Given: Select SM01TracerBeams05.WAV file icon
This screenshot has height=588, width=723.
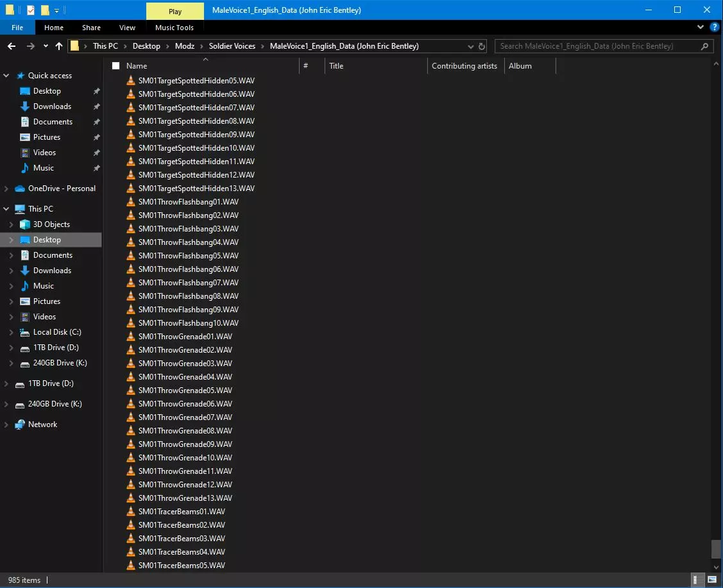Looking at the screenshot, I should click(131, 565).
